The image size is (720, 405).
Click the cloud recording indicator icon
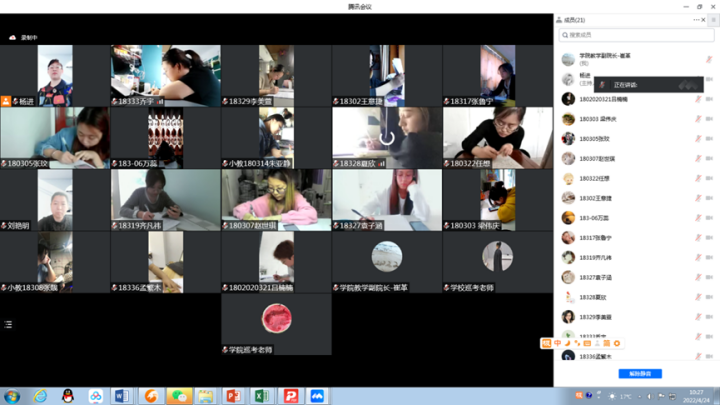click(x=12, y=38)
